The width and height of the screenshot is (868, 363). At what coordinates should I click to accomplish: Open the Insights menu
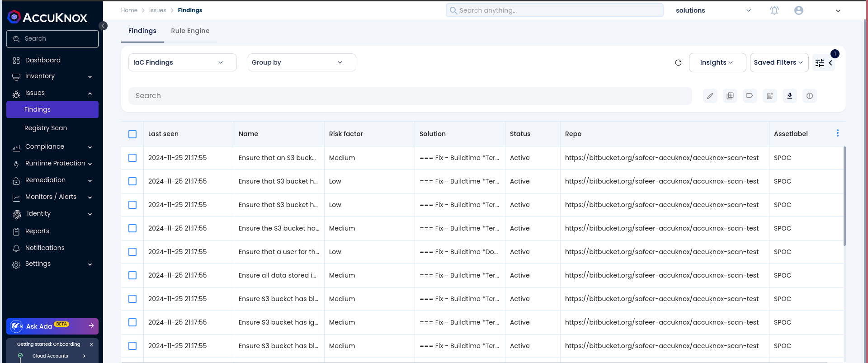click(x=717, y=62)
